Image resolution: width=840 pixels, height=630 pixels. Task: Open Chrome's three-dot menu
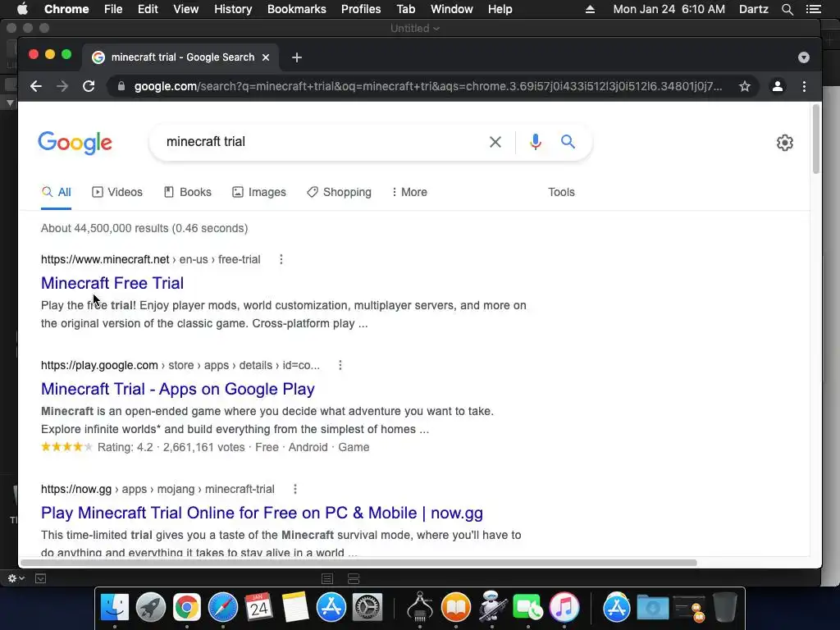804,86
